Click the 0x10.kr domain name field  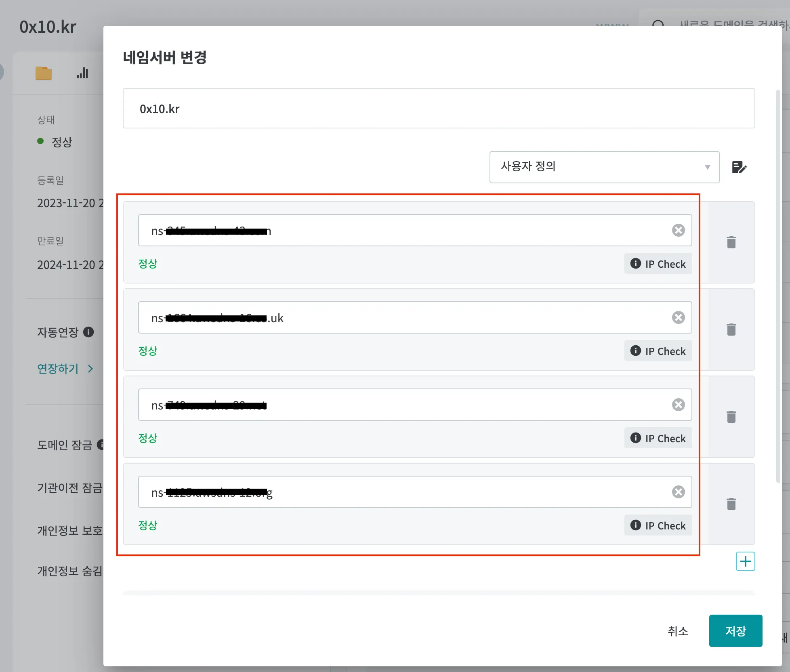pyautogui.click(x=438, y=109)
